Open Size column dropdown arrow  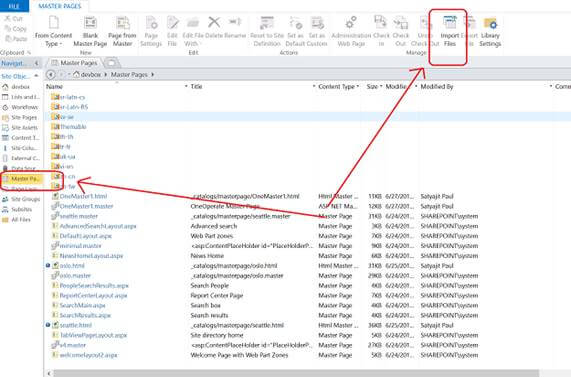click(381, 86)
